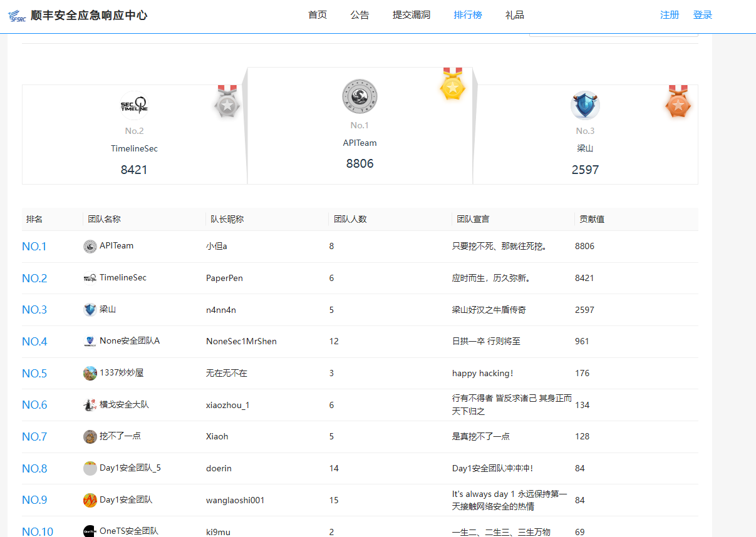Click captain name NoneSec1MrShen

241,342
